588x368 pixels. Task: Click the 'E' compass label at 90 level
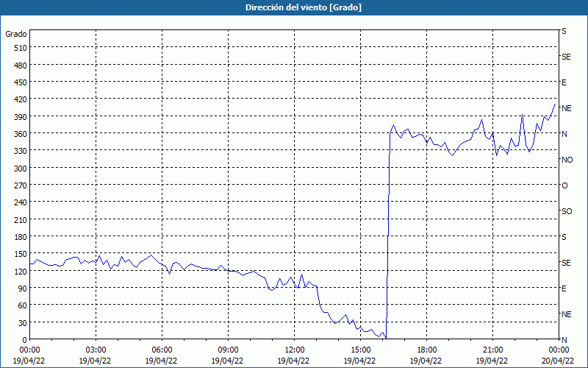coord(564,289)
